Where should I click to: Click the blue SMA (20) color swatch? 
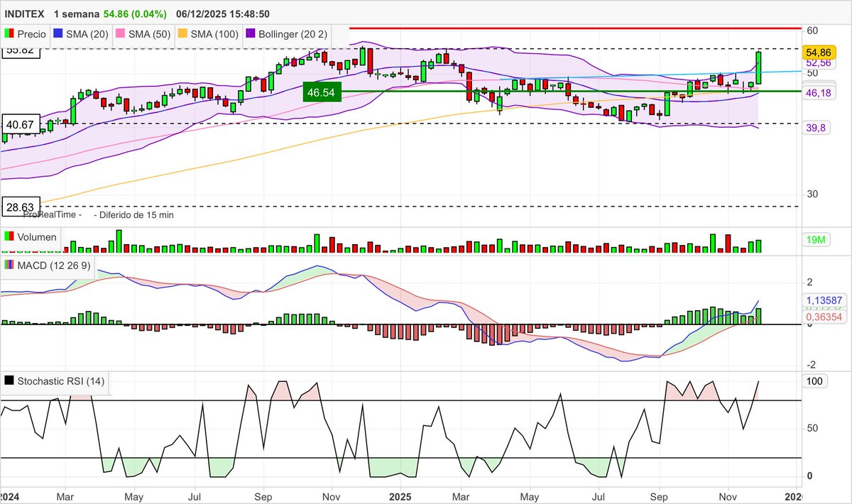pyautogui.click(x=59, y=34)
